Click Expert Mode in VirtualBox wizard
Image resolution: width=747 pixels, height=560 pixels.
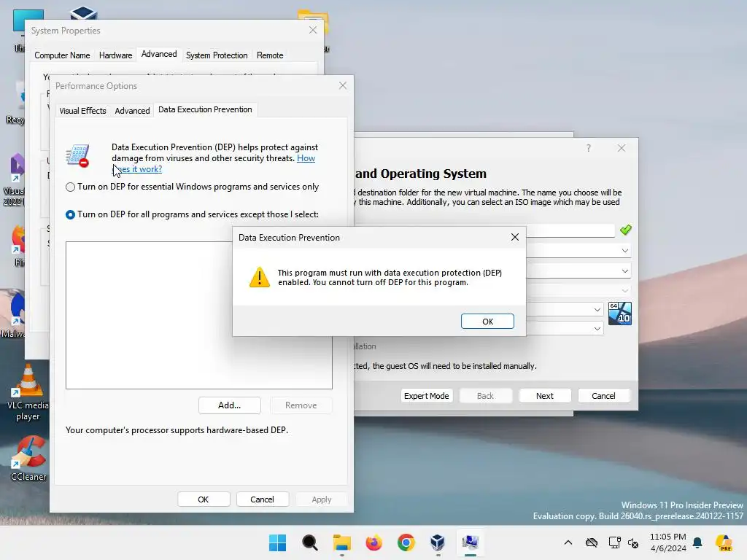426,396
